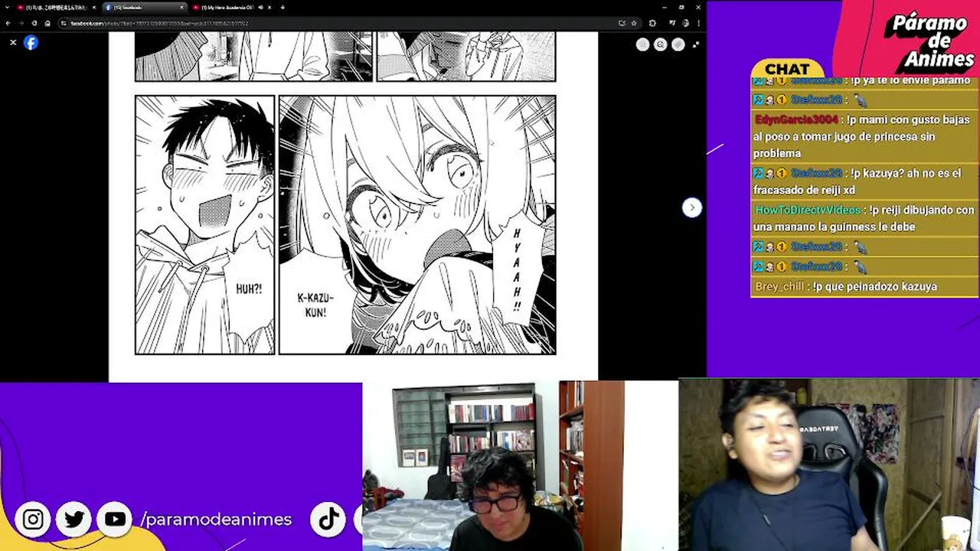The width and height of the screenshot is (980, 551).
Task: Click the TikTok icon in overlay
Action: [x=329, y=520]
